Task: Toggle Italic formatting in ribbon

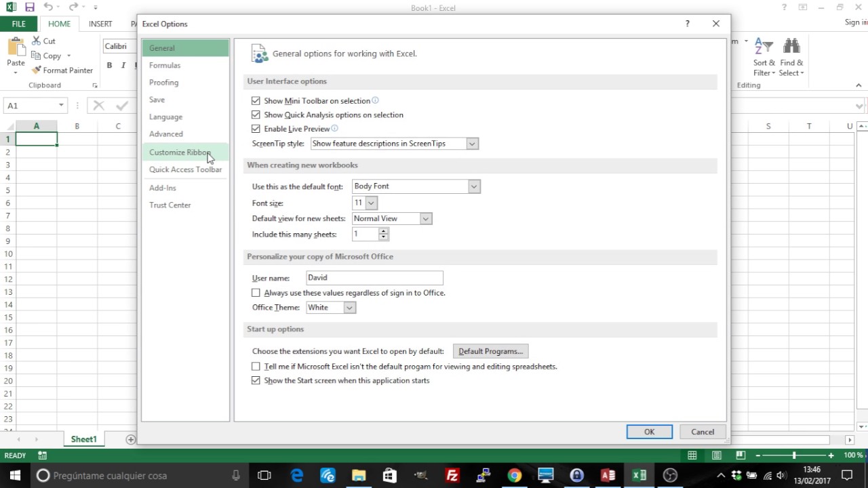Action: tap(123, 65)
